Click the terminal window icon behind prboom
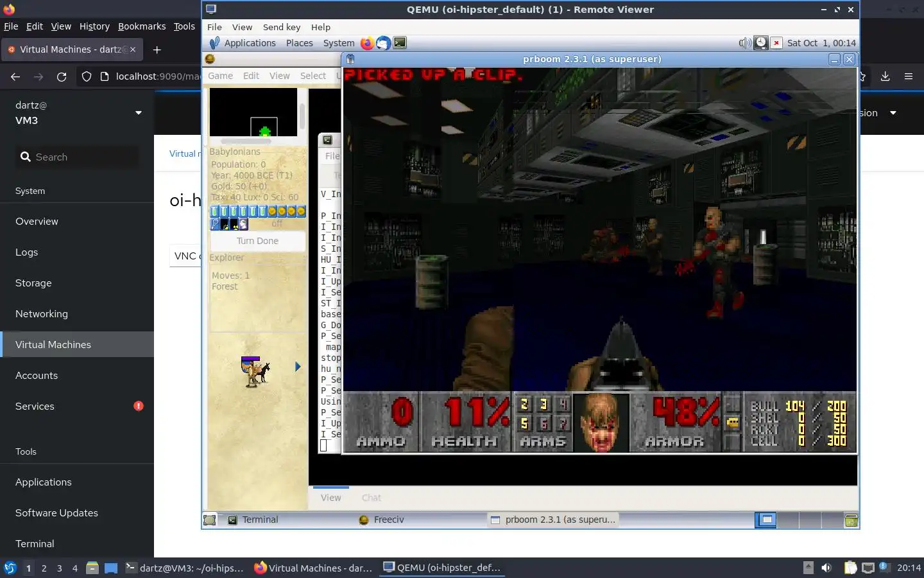The height and width of the screenshot is (578, 924). [327, 140]
